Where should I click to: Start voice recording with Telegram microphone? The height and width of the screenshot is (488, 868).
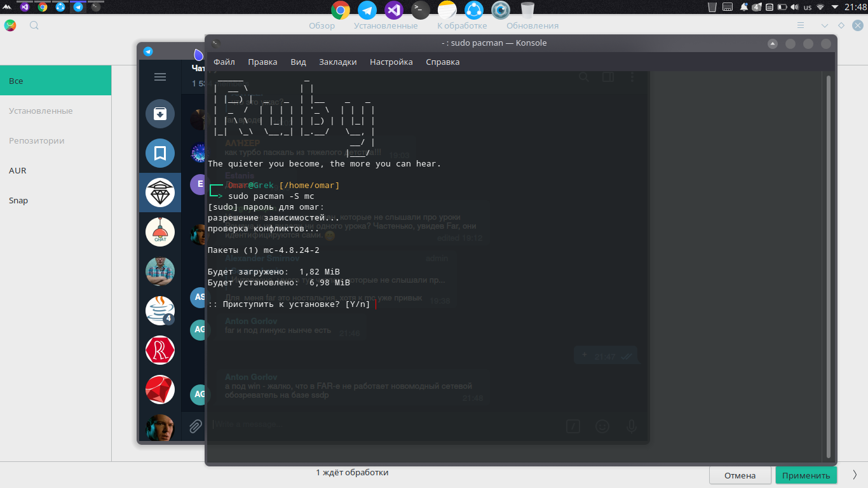point(632,426)
